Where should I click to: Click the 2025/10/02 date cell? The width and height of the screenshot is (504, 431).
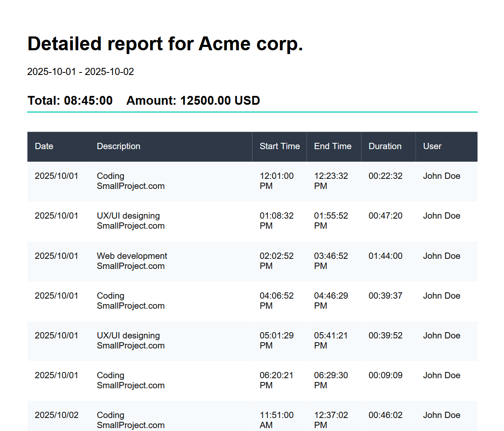click(x=57, y=415)
